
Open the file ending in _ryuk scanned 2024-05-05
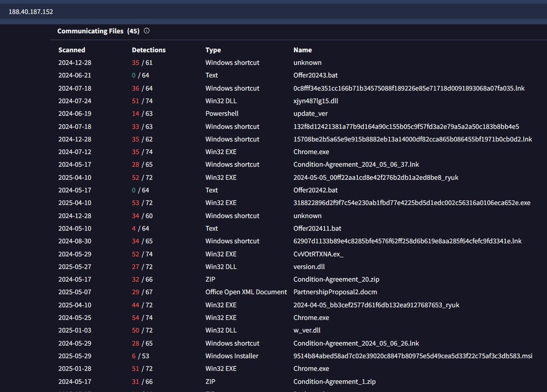coord(377,178)
